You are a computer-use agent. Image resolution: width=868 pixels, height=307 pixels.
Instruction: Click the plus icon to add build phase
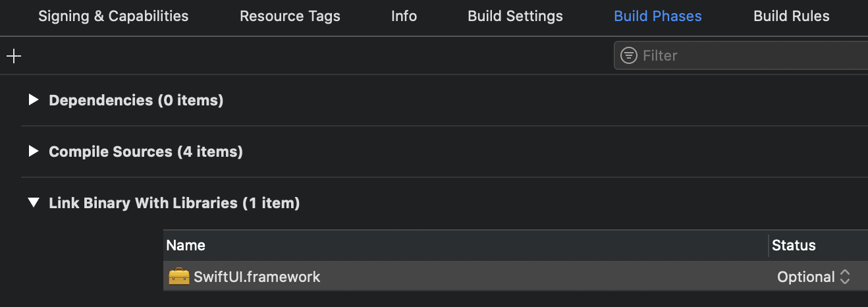(x=14, y=56)
